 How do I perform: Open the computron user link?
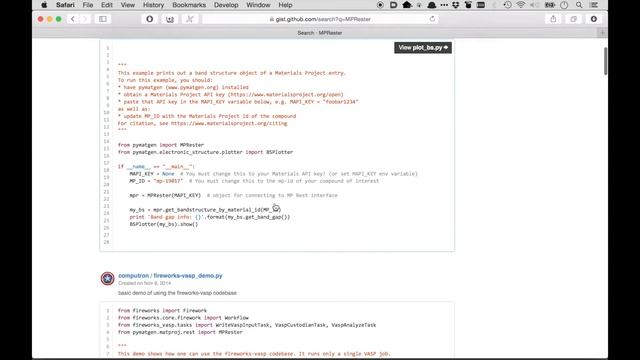click(x=133, y=276)
